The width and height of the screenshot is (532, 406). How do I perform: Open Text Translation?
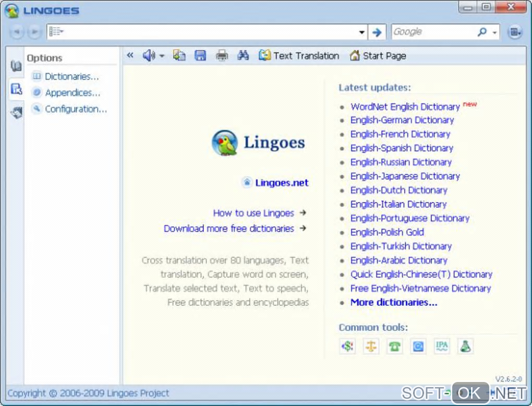point(299,55)
